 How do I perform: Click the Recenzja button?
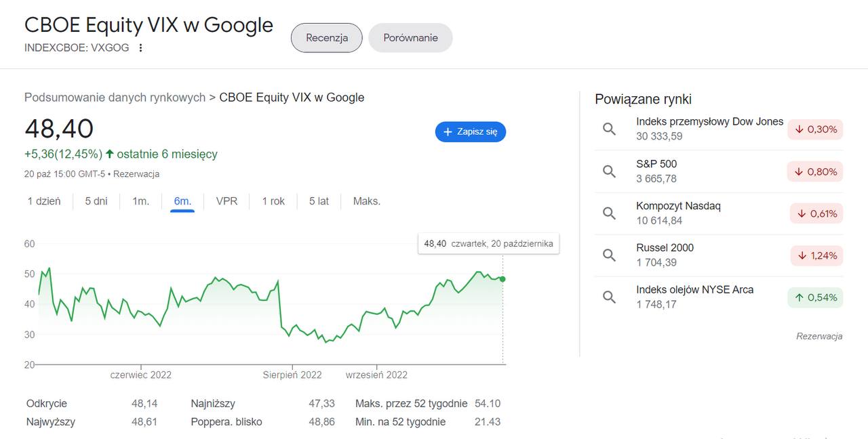tap(326, 38)
